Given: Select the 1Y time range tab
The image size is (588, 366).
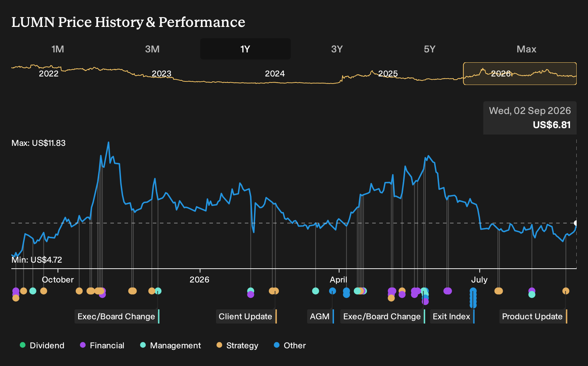Looking at the screenshot, I should [246, 49].
